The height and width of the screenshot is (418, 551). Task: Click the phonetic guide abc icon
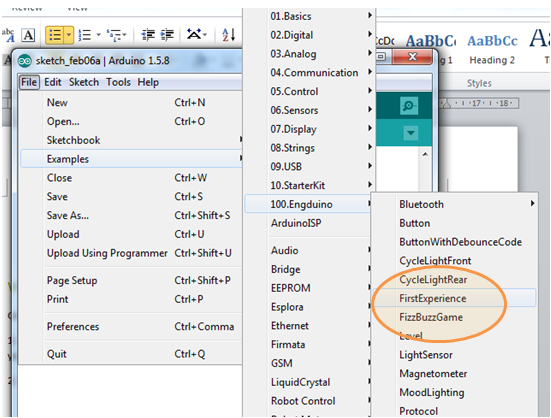click(8, 35)
